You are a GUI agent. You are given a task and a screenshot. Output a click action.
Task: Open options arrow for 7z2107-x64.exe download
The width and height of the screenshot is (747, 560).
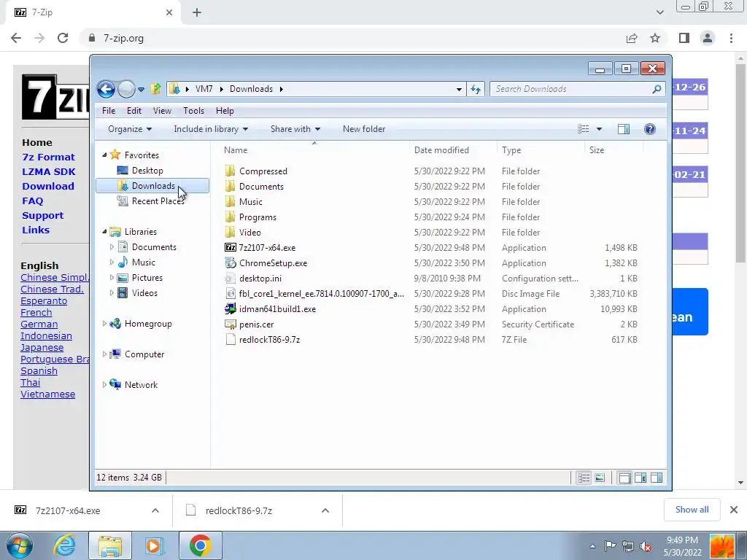155,510
